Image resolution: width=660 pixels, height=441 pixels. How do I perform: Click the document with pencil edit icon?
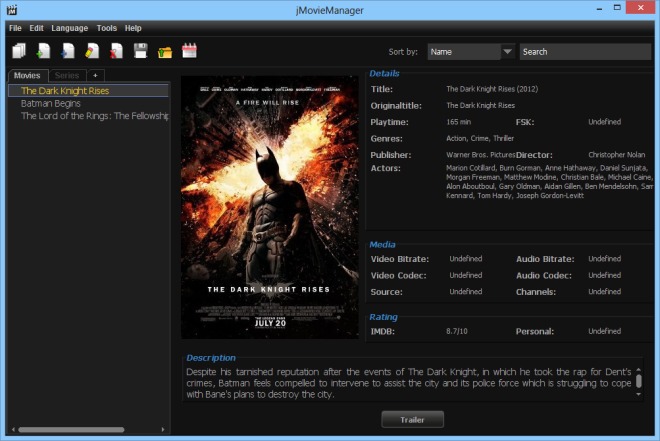[x=92, y=51]
